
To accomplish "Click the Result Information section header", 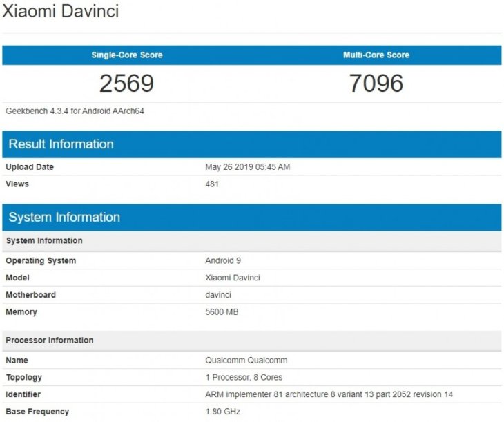I will point(61,144).
